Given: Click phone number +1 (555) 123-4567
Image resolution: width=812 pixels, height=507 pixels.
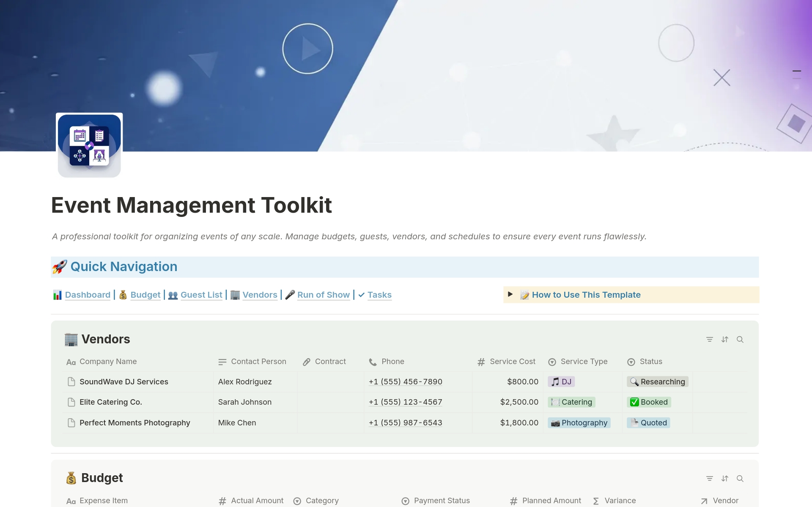Looking at the screenshot, I should tap(406, 402).
